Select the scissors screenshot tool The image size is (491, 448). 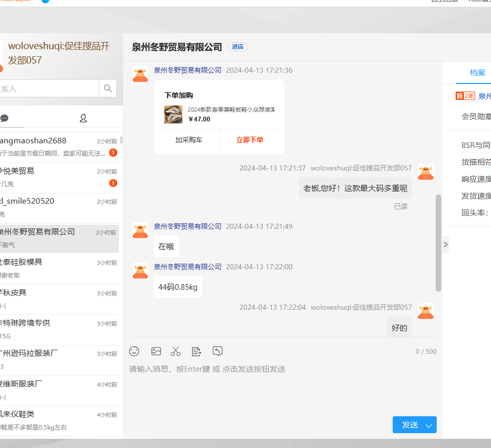[176, 351]
